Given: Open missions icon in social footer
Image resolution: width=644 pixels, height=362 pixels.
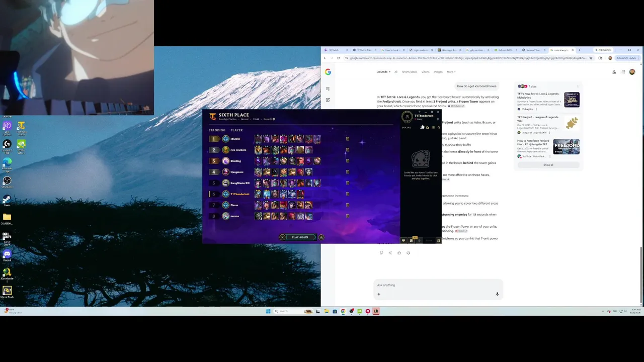Looking at the screenshot, I should point(411,240).
